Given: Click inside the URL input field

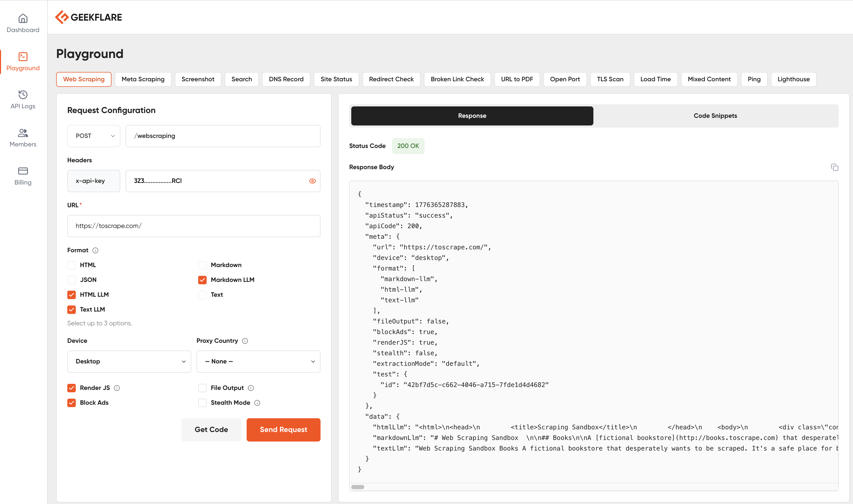Looking at the screenshot, I should click(193, 226).
